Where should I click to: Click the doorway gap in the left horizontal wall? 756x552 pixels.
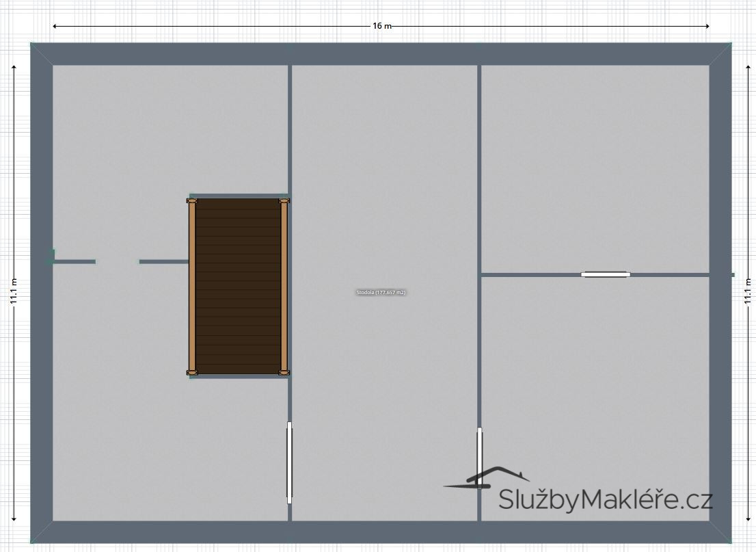tap(118, 261)
